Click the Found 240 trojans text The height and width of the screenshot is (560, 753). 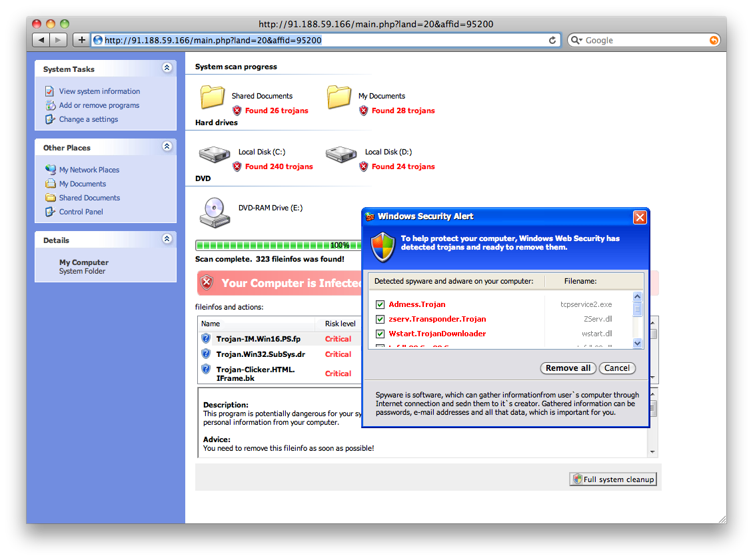(x=279, y=166)
